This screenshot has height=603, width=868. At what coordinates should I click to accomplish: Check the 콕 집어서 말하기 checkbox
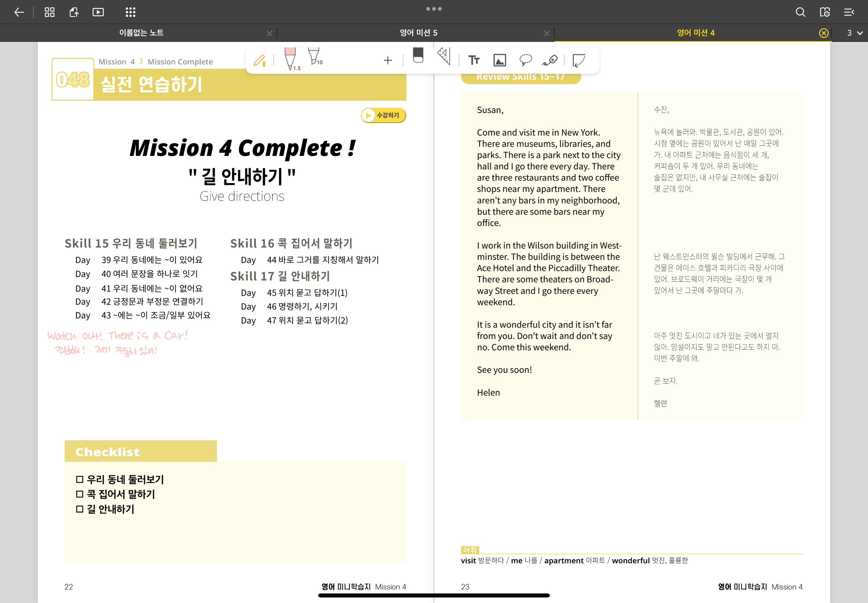(79, 494)
